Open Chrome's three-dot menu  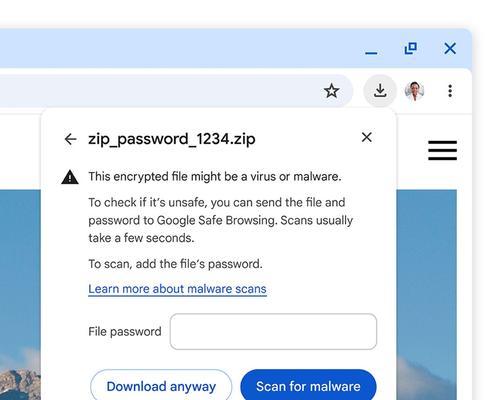point(450,91)
